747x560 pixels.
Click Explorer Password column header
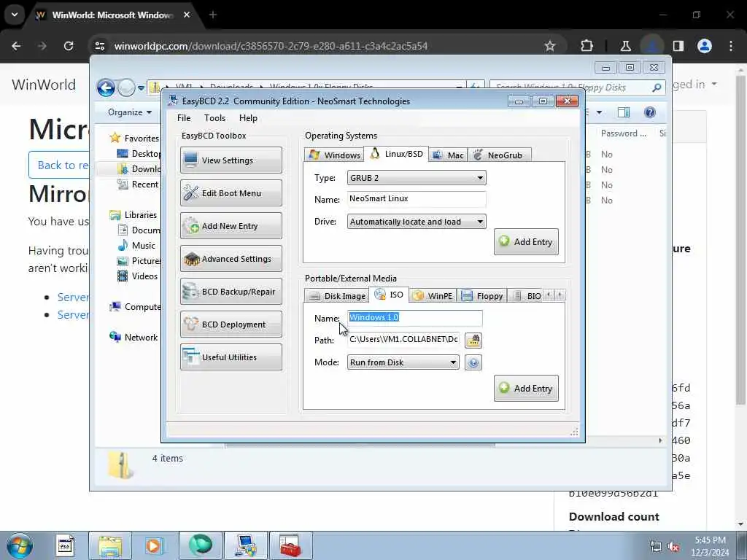click(623, 133)
